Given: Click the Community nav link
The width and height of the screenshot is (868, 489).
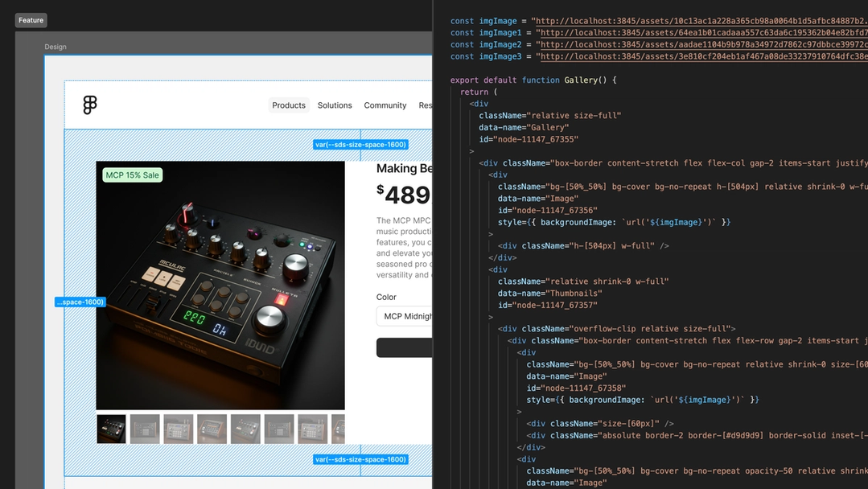Looking at the screenshot, I should coord(385,105).
